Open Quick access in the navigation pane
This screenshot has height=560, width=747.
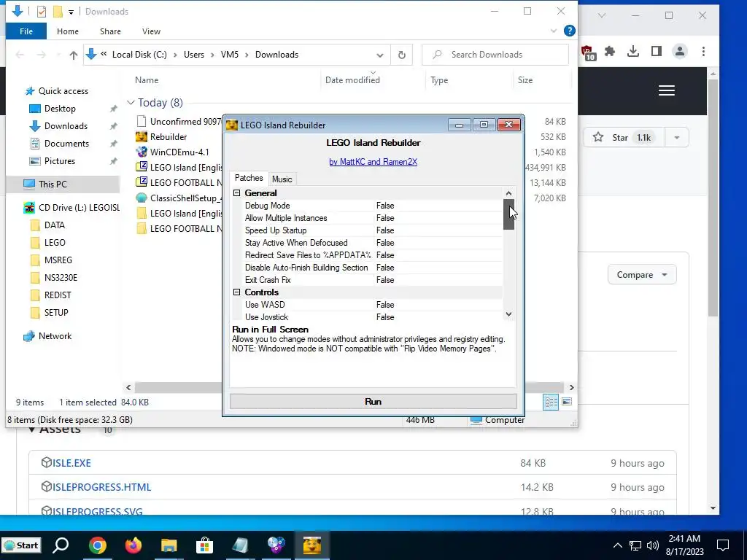pyautogui.click(x=63, y=91)
